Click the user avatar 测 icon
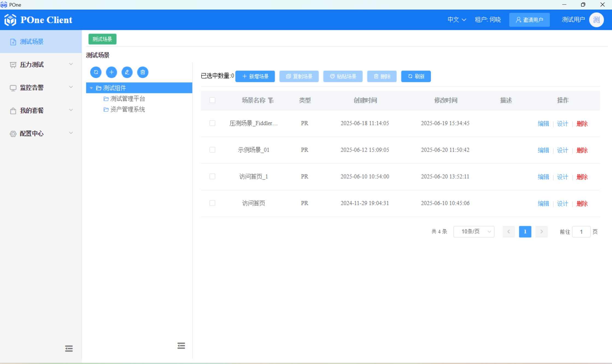Image resolution: width=612 pixels, height=364 pixels. pyautogui.click(x=596, y=20)
